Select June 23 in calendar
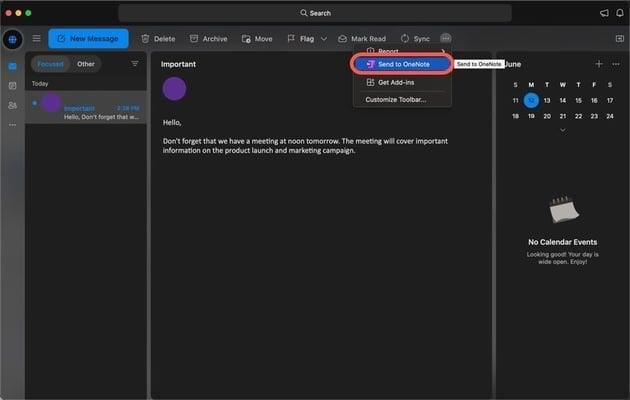630x400 pixels. pos(594,116)
